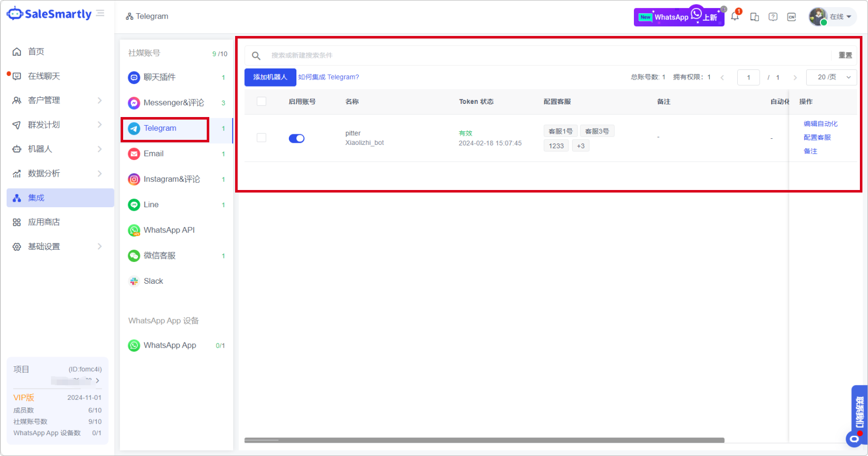Click the 添加机器人 button
868x456 pixels.
(270, 77)
